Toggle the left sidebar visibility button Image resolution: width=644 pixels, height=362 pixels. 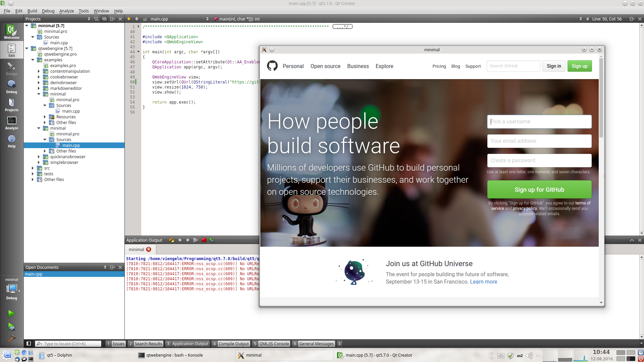click(29, 344)
